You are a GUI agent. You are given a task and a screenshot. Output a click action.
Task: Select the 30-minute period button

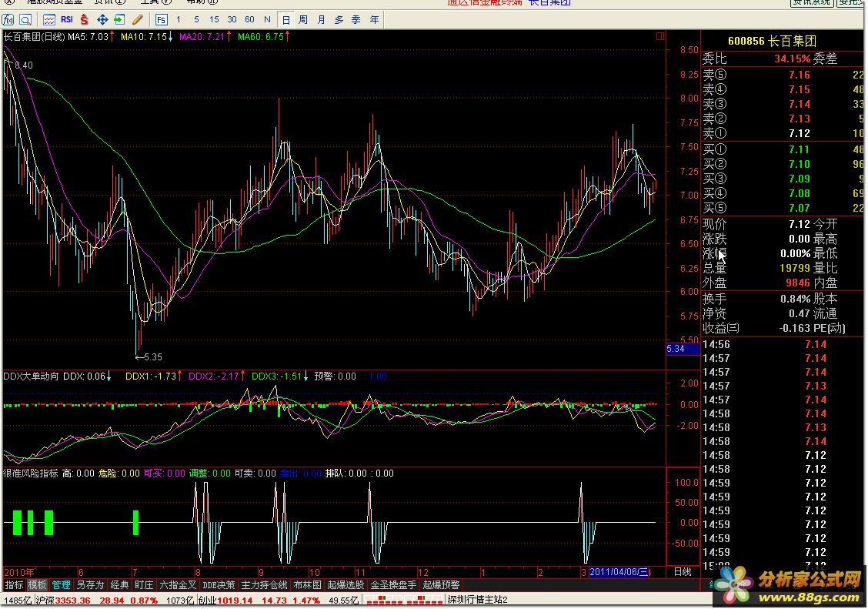pos(232,19)
